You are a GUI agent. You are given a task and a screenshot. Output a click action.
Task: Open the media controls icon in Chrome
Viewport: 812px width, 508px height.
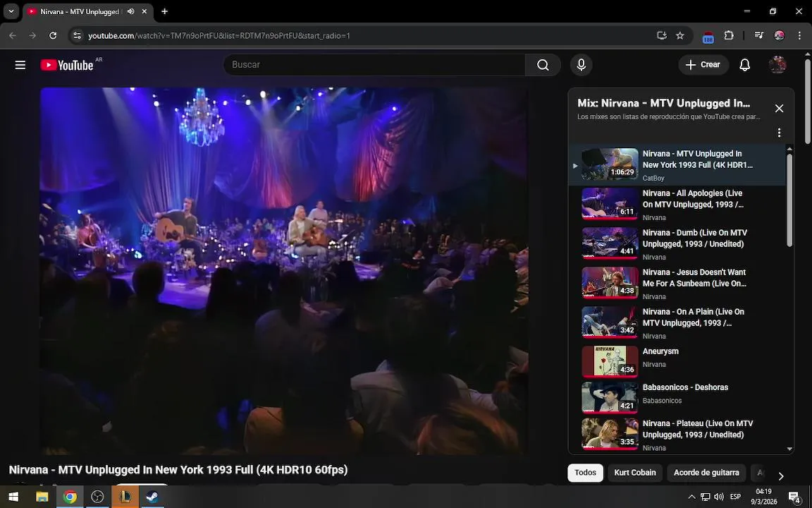pyautogui.click(x=758, y=35)
